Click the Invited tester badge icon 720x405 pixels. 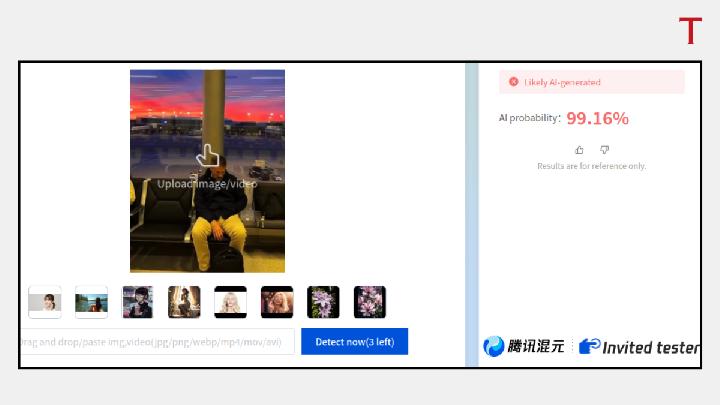(589, 347)
